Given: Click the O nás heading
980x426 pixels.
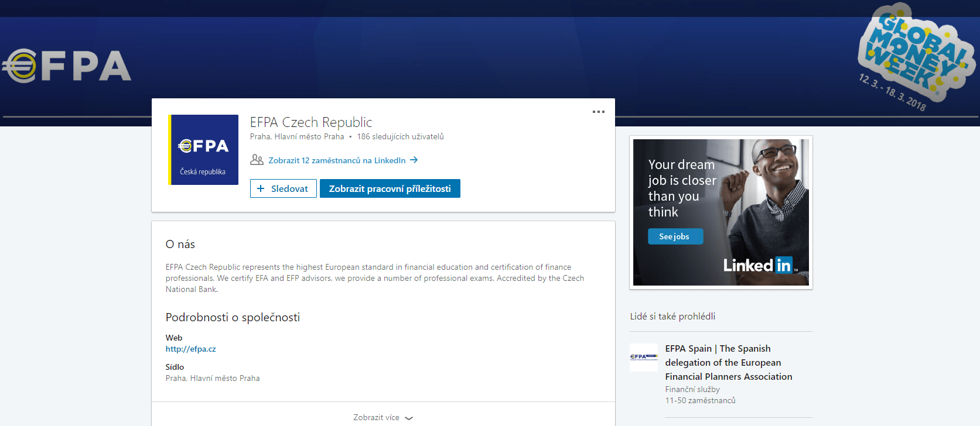Looking at the screenshot, I should click(x=180, y=244).
